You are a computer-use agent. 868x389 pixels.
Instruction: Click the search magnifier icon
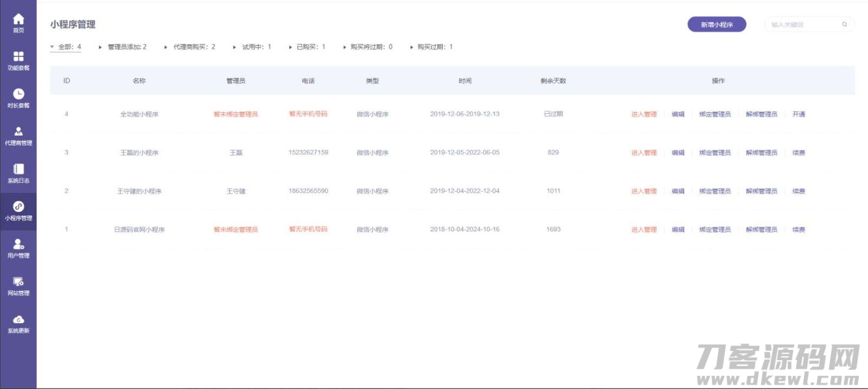844,24
